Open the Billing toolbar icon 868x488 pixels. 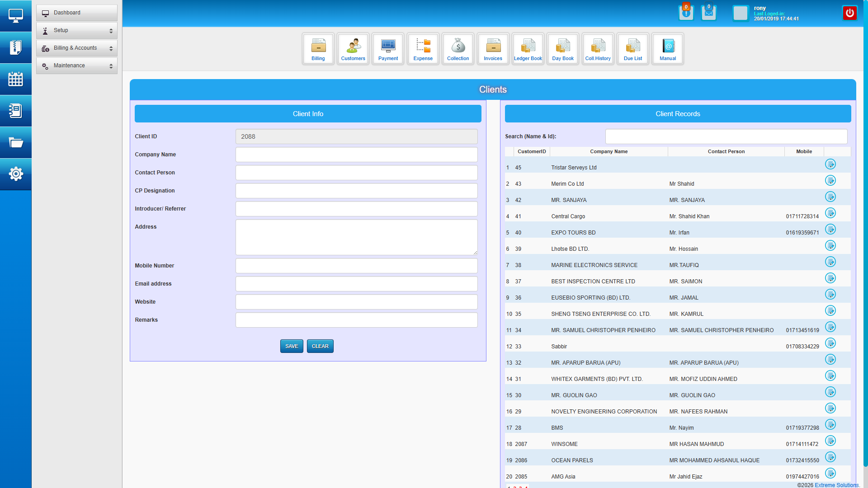pos(318,48)
